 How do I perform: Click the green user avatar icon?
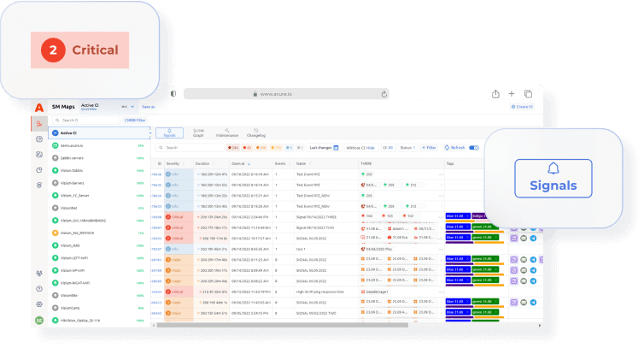point(39,321)
